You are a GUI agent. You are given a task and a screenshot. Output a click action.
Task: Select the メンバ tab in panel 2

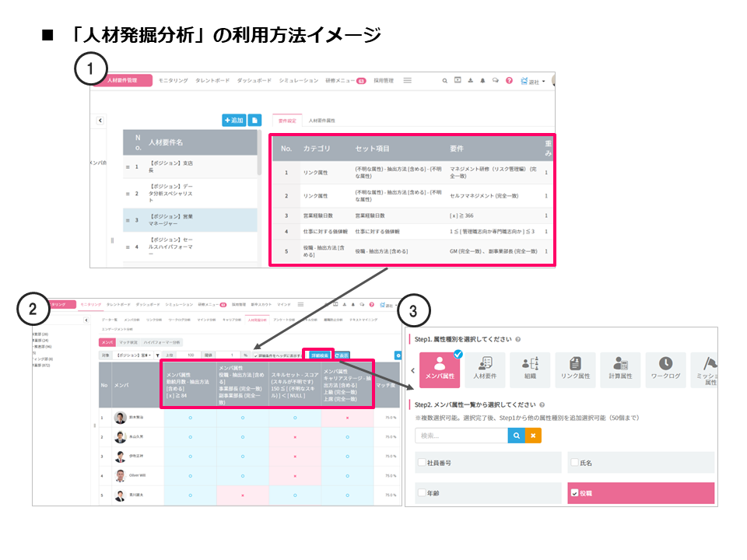tap(107, 342)
